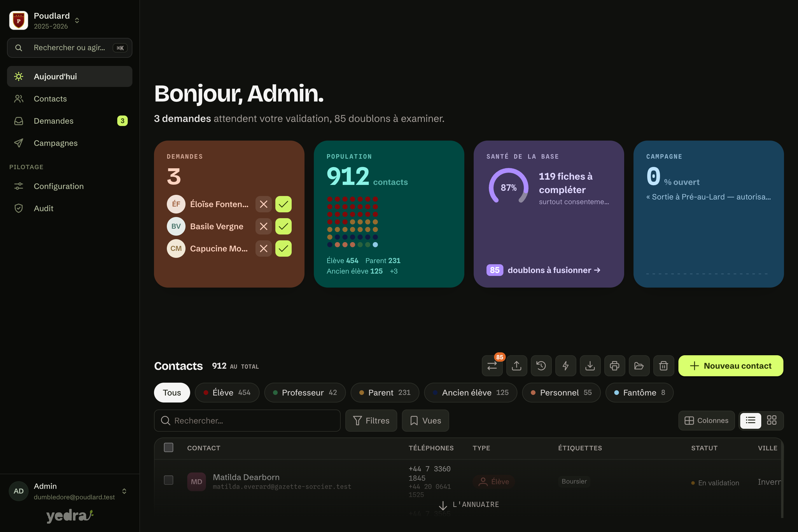Click the upload/export arrow icon in contacts toolbar

516,366
